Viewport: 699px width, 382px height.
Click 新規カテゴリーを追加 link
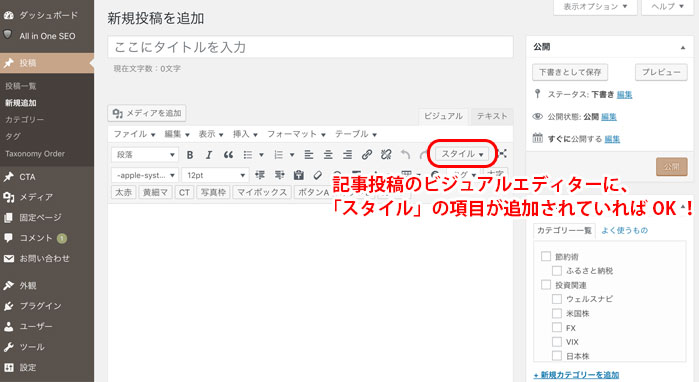tap(576, 375)
